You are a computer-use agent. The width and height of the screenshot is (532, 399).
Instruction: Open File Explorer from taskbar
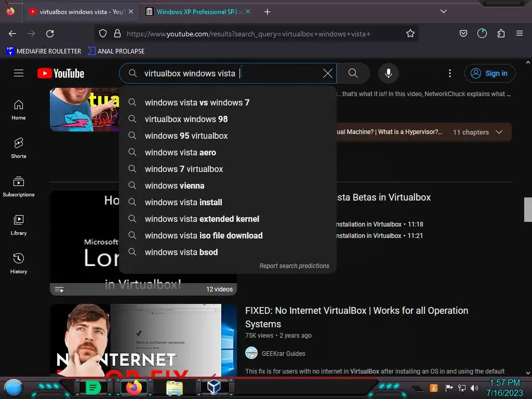(175, 388)
